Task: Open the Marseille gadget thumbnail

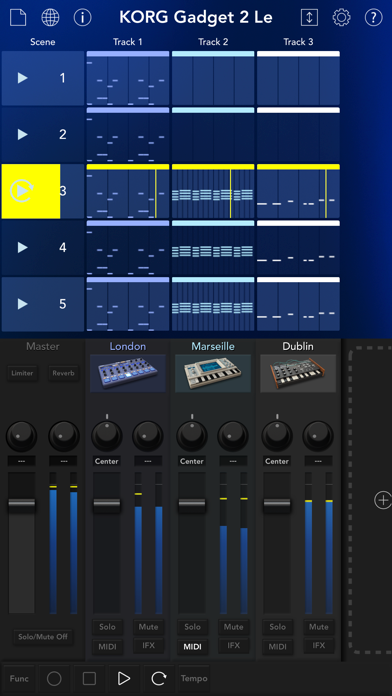Action: pyautogui.click(x=213, y=373)
